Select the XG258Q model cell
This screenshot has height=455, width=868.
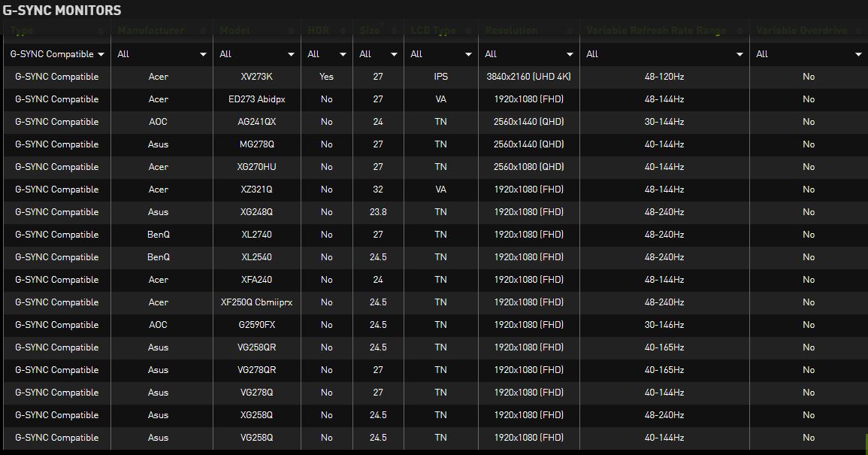point(257,415)
